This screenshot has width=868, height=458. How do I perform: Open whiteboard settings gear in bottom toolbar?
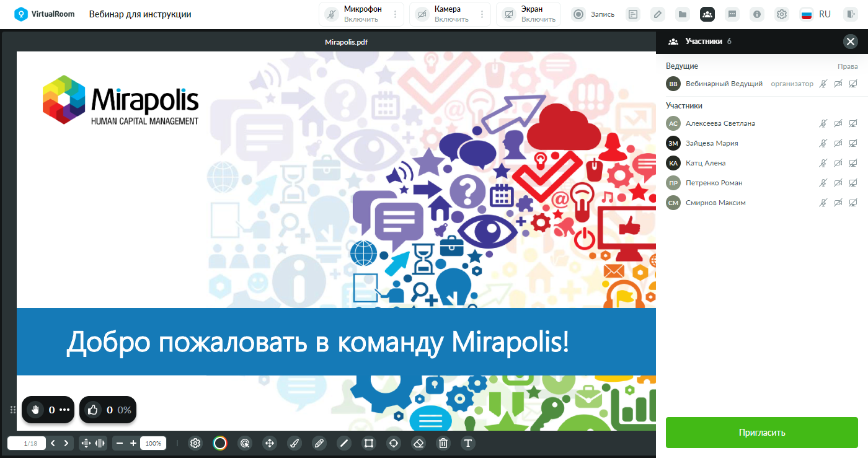195,443
